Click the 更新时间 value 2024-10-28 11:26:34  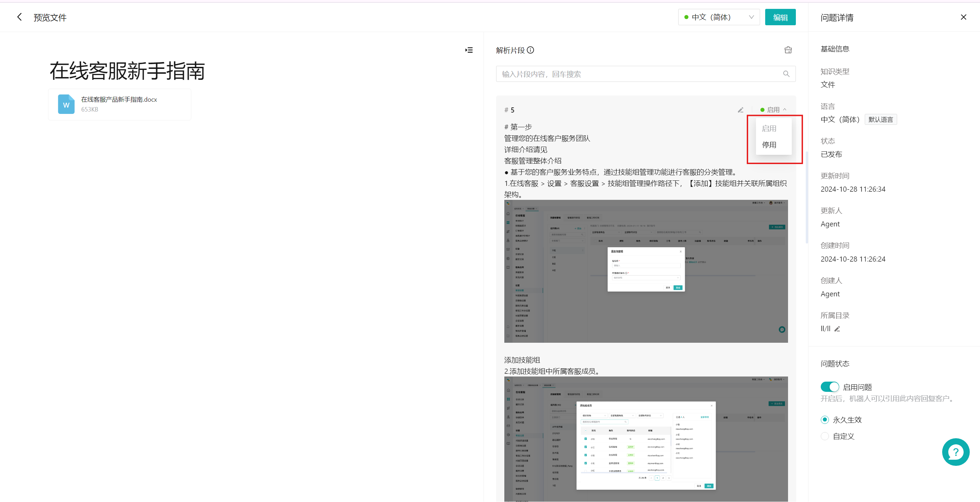(x=852, y=189)
